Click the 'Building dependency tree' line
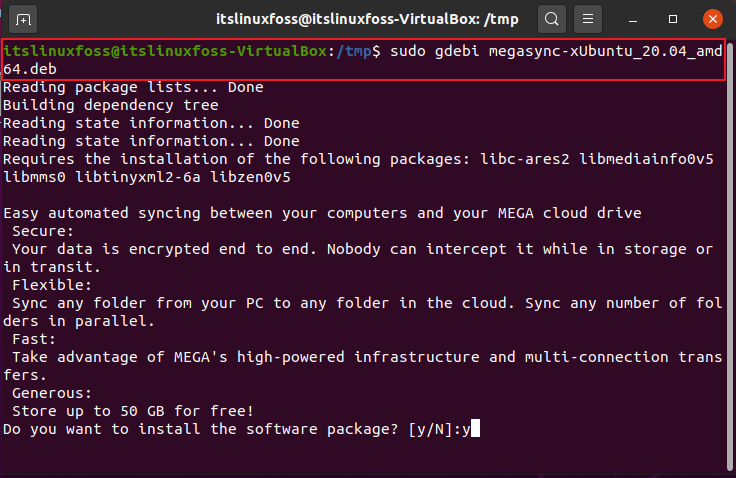The image size is (736, 478). pyautogui.click(x=111, y=105)
